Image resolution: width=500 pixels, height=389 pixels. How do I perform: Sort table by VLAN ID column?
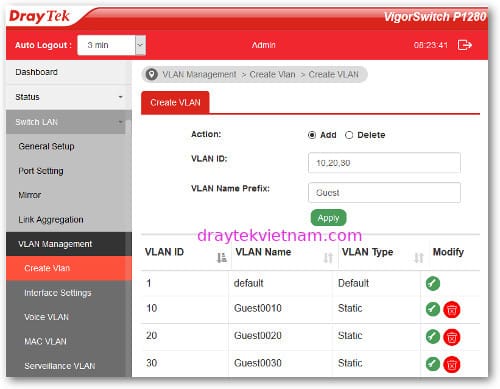coord(221,257)
